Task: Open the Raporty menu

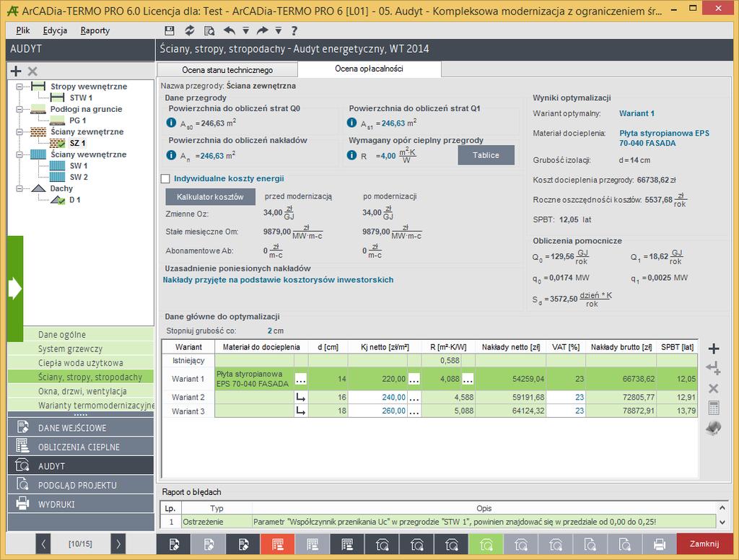Action: [x=95, y=30]
